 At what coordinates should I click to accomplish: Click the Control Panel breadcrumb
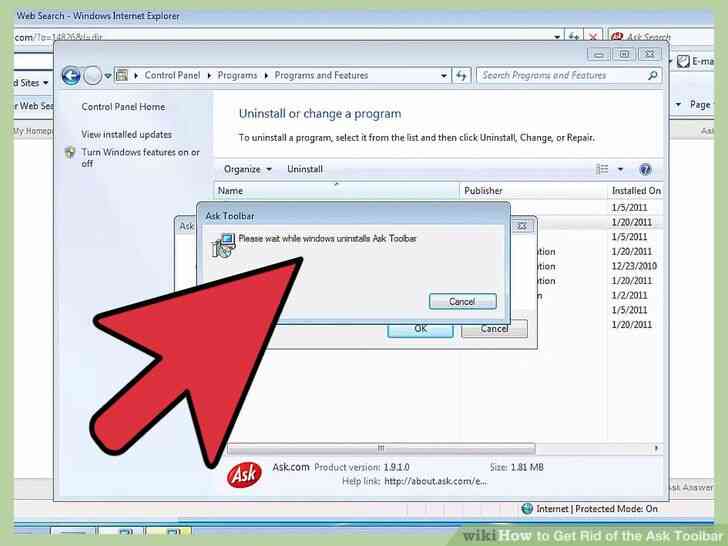coord(172,75)
